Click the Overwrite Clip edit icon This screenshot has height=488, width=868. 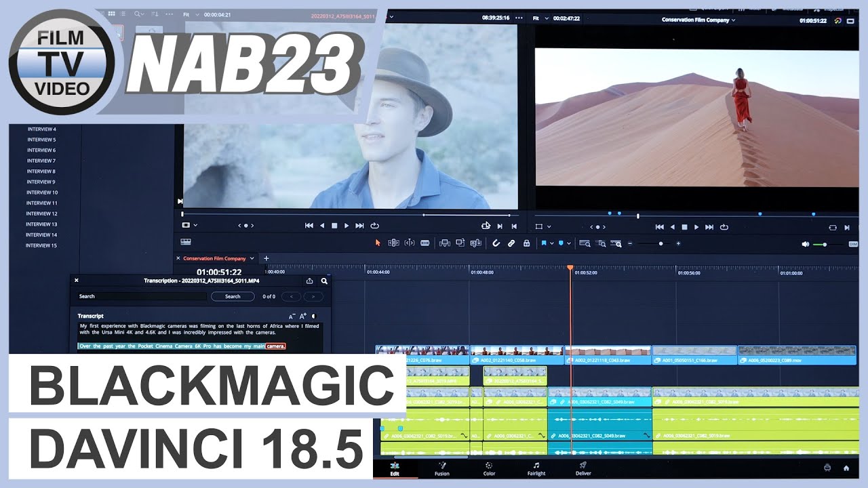tap(460, 243)
